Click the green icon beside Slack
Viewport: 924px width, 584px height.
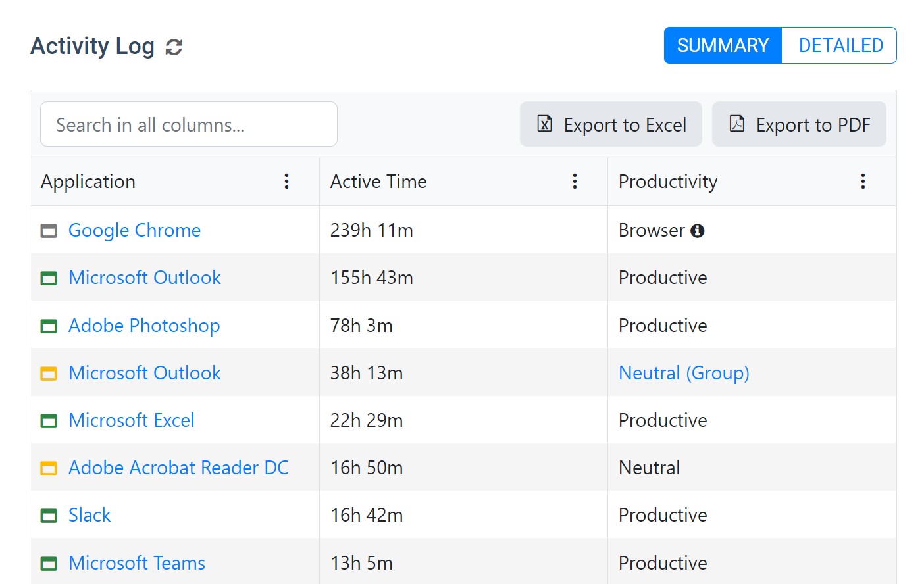[49, 516]
